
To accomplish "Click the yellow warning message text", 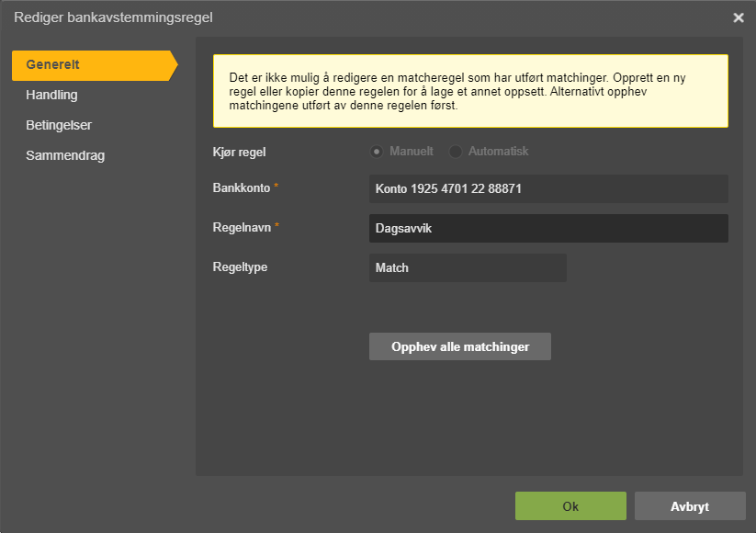I will pyautogui.click(x=457, y=92).
